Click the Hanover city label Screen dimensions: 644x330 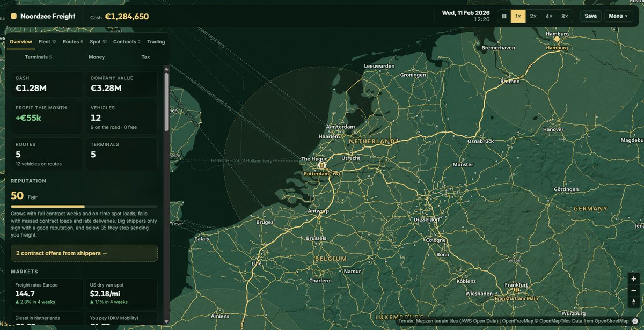pos(553,129)
